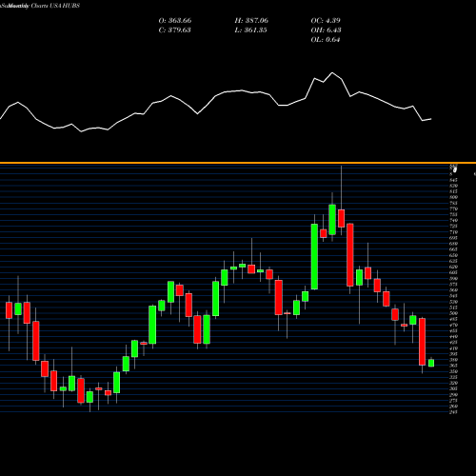Click the 845 price axis label

click(x=453, y=180)
